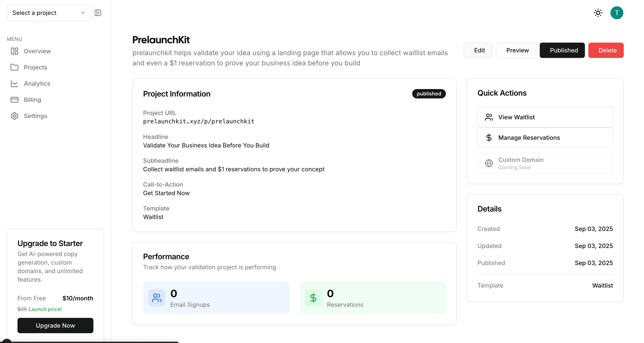Screen dimensions: 644x343
Task: Select Analytics in the sidebar menu
Action: point(37,84)
